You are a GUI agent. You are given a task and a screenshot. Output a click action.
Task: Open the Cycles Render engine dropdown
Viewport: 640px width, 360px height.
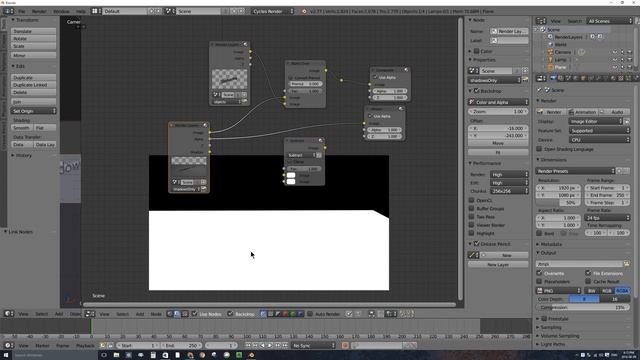pyautogui.click(x=273, y=11)
